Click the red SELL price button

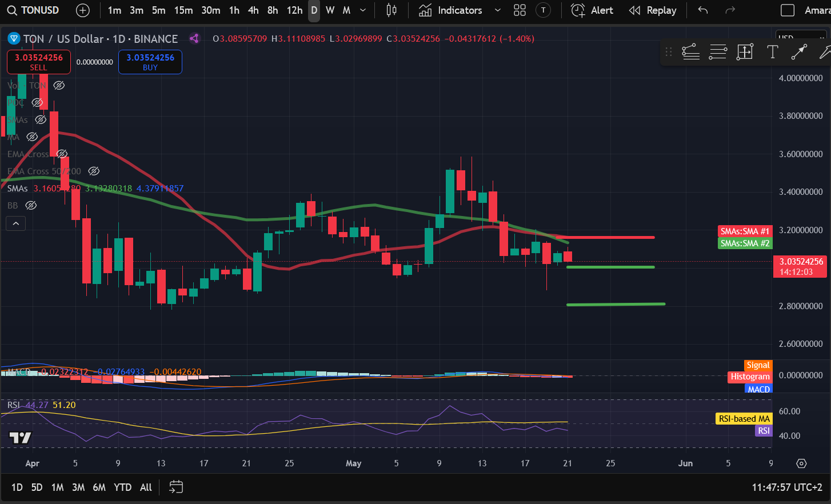39,62
